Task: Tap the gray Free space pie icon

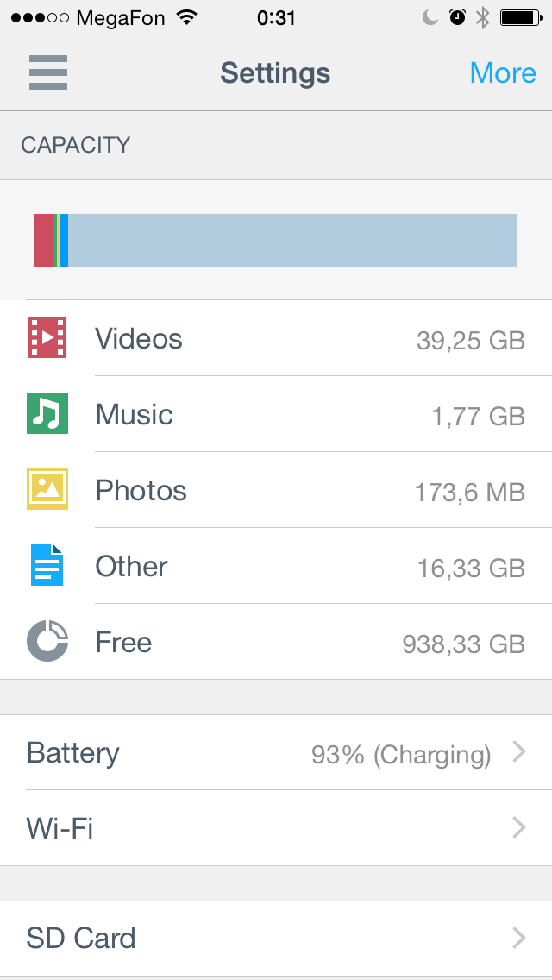Action: tap(47, 641)
